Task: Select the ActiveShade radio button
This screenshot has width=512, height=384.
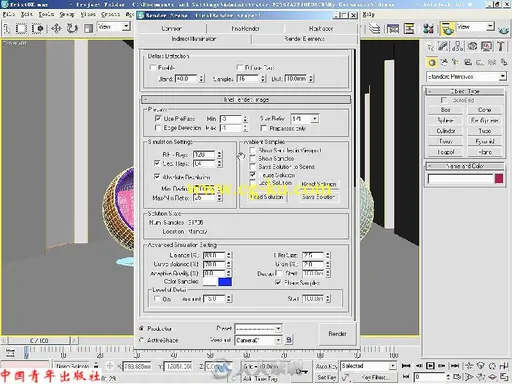Action: (141, 340)
